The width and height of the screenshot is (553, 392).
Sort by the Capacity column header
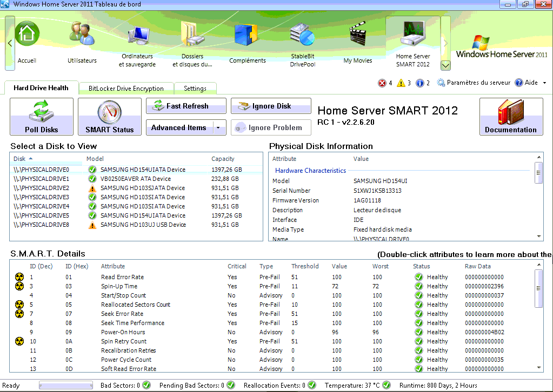tap(223, 159)
